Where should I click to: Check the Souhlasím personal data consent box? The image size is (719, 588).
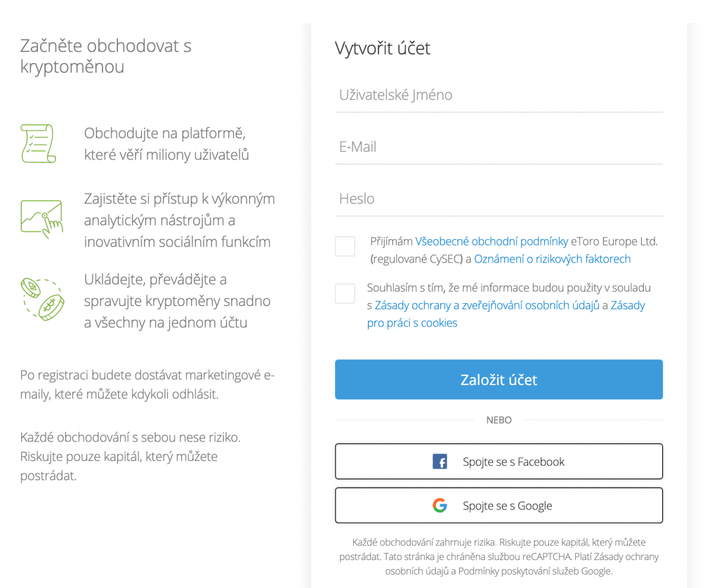click(x=345, y=293)
